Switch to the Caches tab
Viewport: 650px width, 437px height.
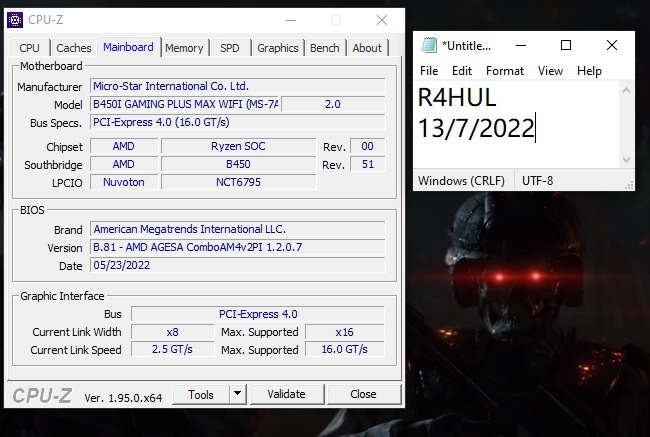pos(73,48)
